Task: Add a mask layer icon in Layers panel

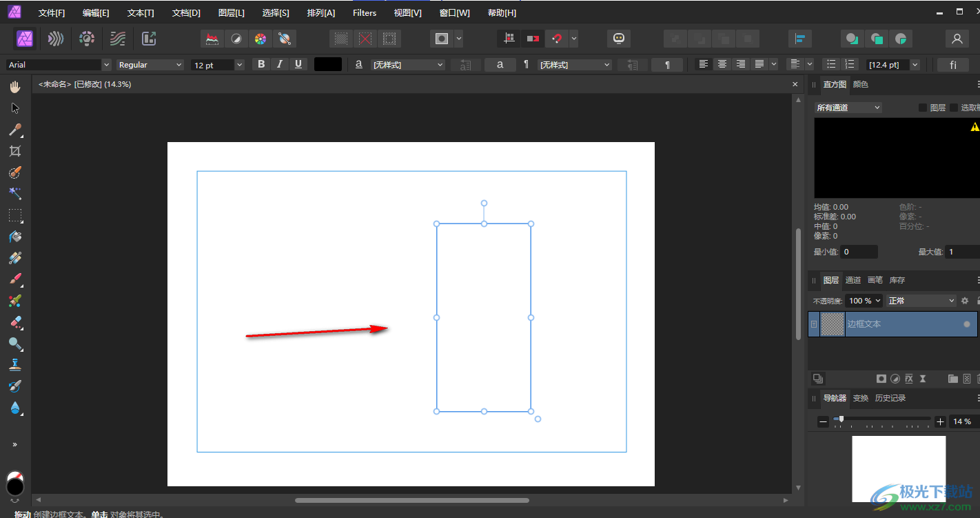Action: (x=881, y=379)
